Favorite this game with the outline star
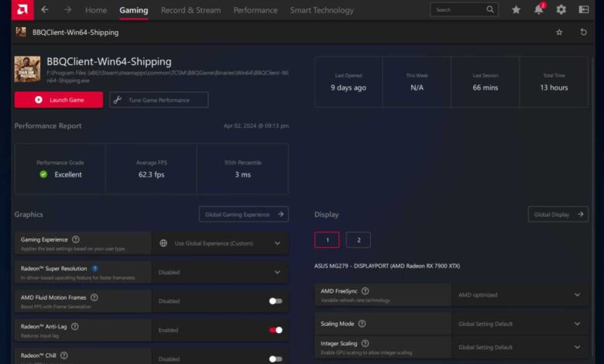The height and width of the screenshot is (364, 604). click(559, 33)
